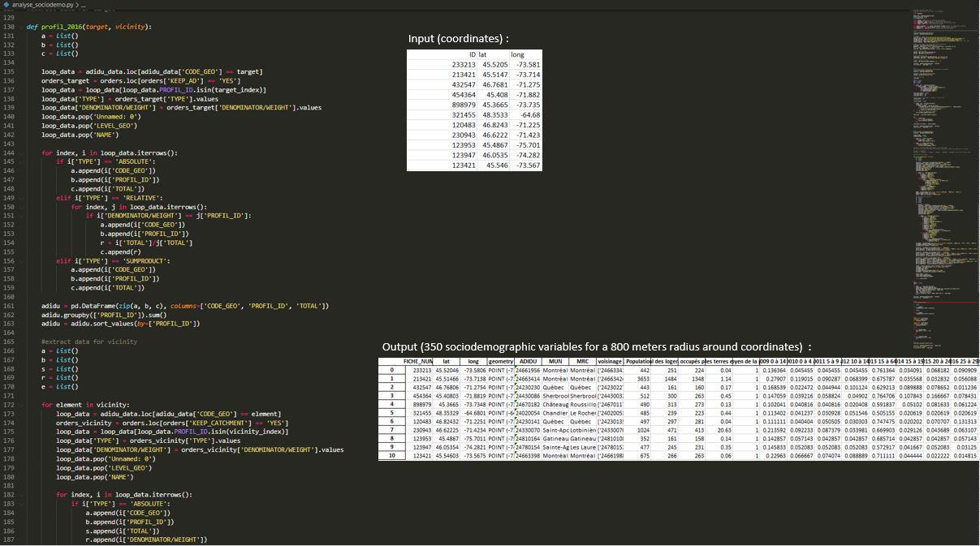Click line number 130 in gutter

(x=10, y=27)
